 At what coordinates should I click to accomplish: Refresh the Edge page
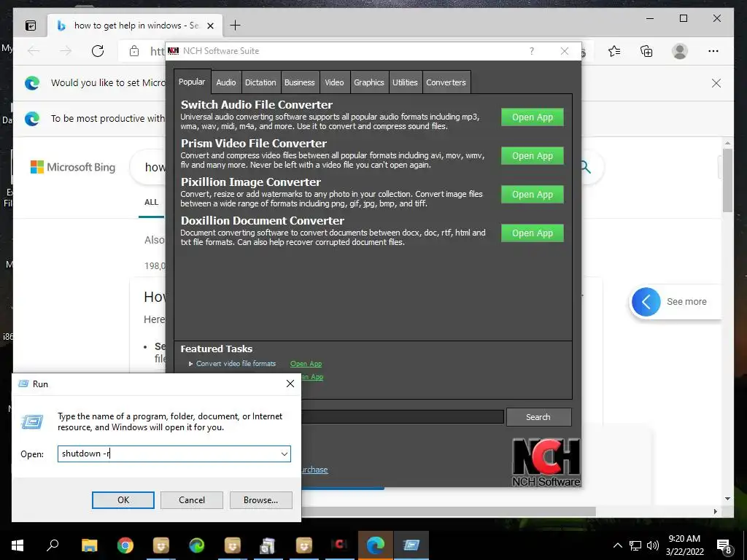(x=98, y=51)
